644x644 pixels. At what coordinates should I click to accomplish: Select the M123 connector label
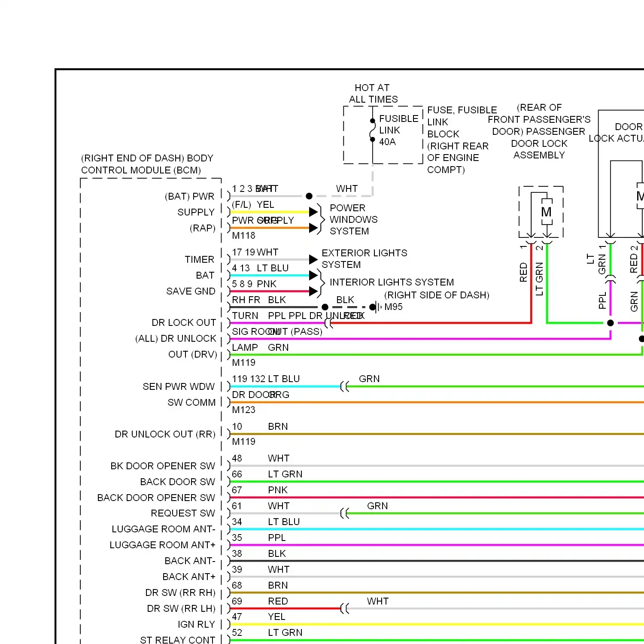(243, 410)
